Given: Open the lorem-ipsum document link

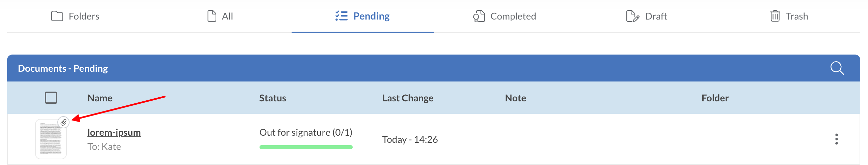Looking at the screenshot, I should click(114, 132).
